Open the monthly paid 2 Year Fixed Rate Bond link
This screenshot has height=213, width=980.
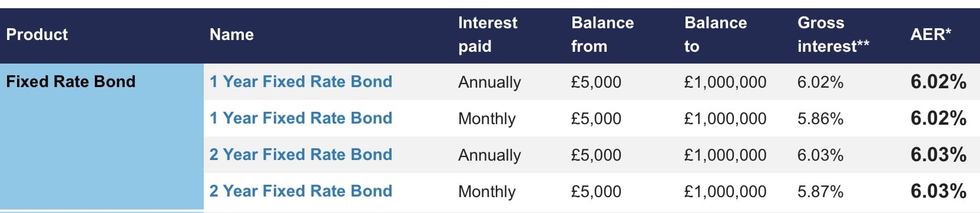pos(301,191)
